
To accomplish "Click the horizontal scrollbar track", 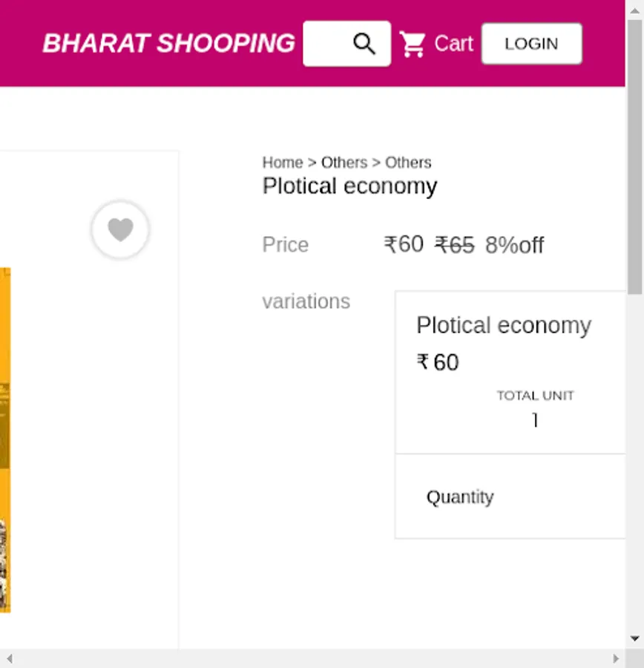I will (x=312, y=658).
